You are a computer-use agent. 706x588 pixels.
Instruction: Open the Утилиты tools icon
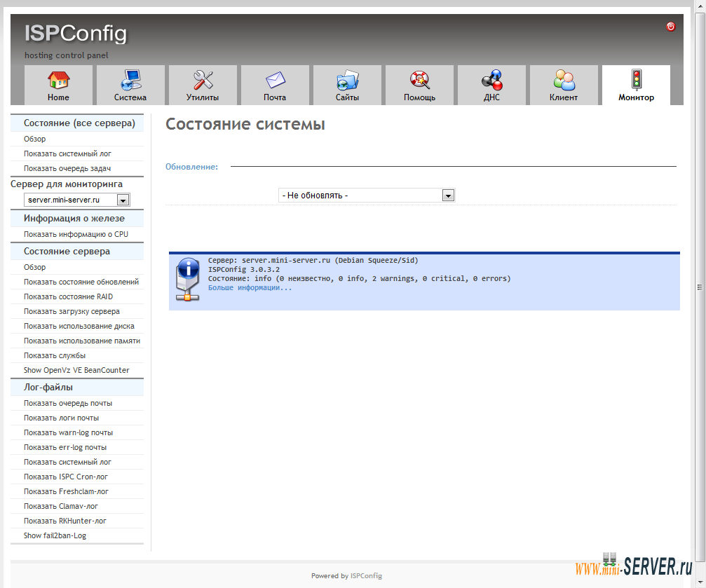pos(203,80)
